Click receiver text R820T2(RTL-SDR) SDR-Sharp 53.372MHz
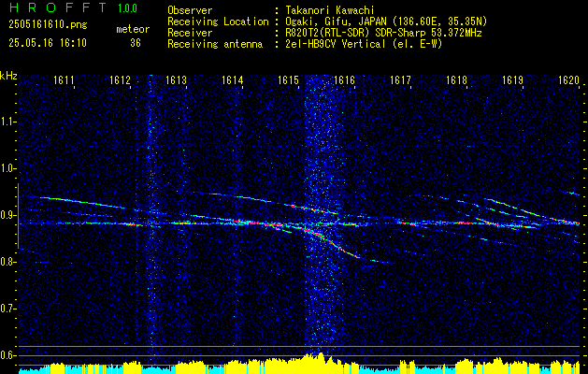 382,33
